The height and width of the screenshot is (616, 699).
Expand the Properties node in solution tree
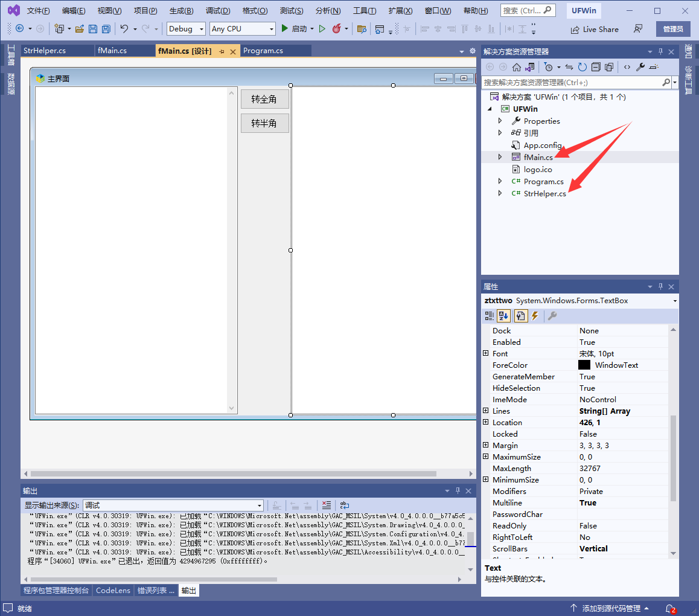coord(500,120)
